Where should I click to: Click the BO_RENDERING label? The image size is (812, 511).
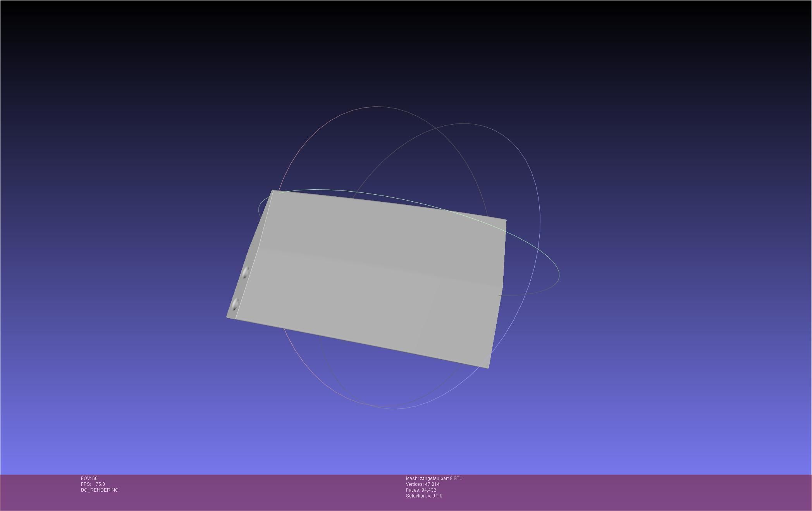(x=100, y=490)
